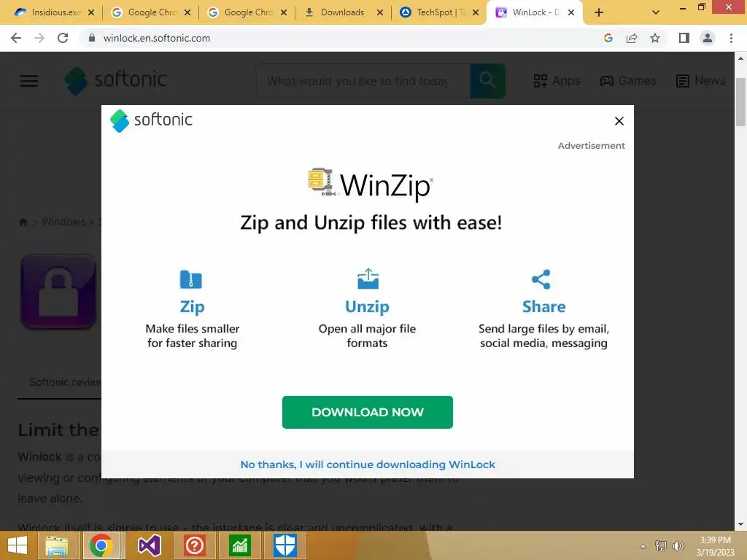Click the home breadcrumb icon

[23, 222]
